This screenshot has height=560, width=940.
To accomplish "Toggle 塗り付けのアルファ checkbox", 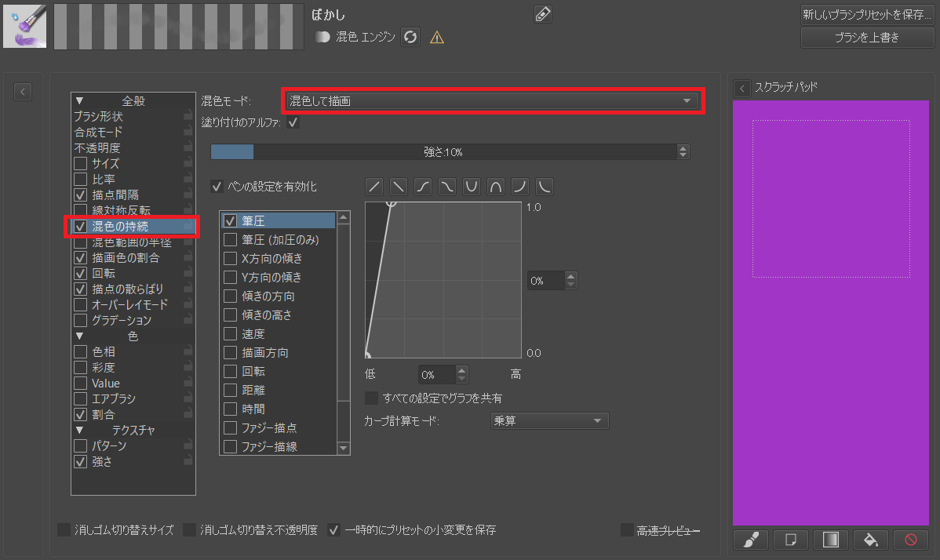I will (293, 122).
